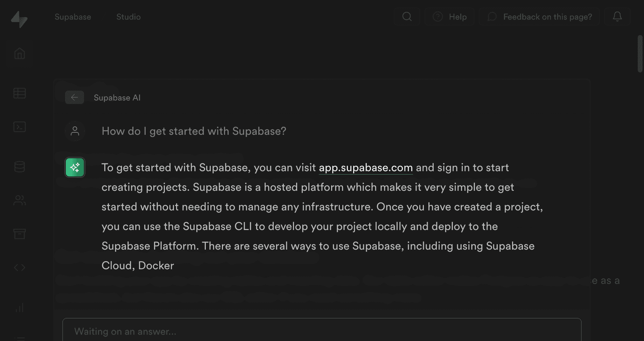Open the Database sidebar icon
The image size is (644, 341).
(x=20, y=167)
